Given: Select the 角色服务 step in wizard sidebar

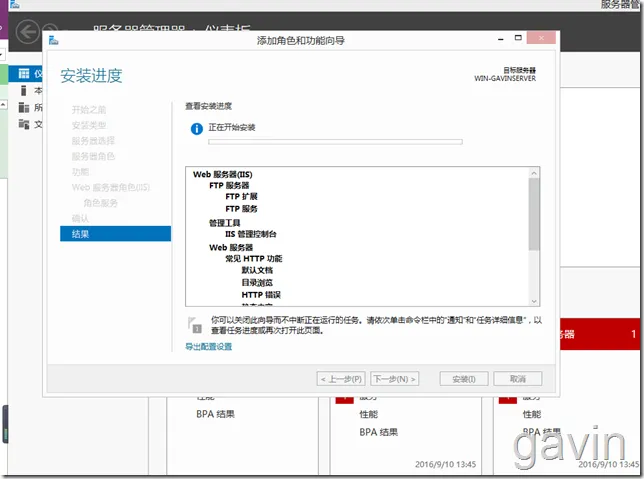Looking at the screenshot, I should point(101,203).
